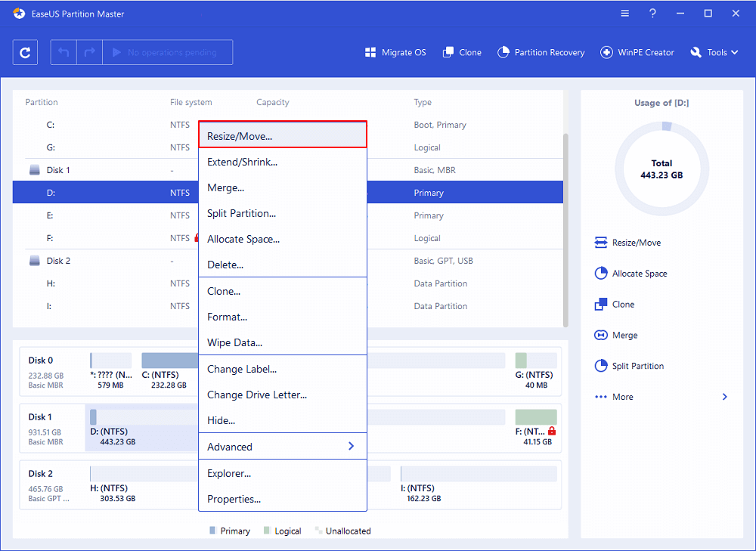The image size is (756, 551).
Task: Choose Hide... from context menu
Action: (x=283, y=420)
